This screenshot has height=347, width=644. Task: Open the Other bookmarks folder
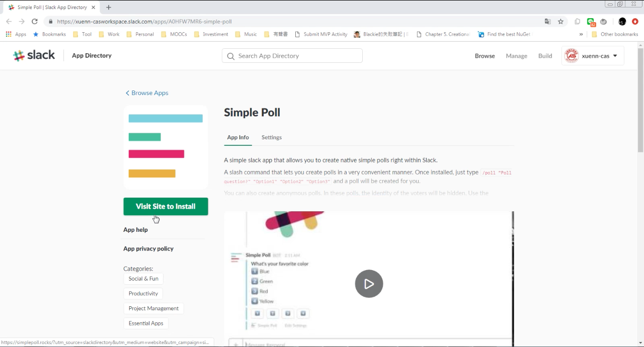(x=615, y=34)
